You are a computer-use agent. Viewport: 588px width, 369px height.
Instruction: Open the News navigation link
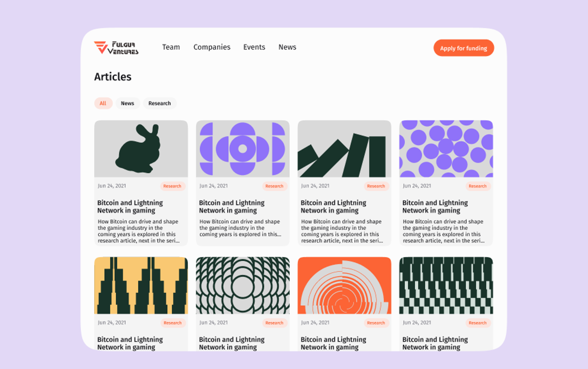[x=287, y=47]
